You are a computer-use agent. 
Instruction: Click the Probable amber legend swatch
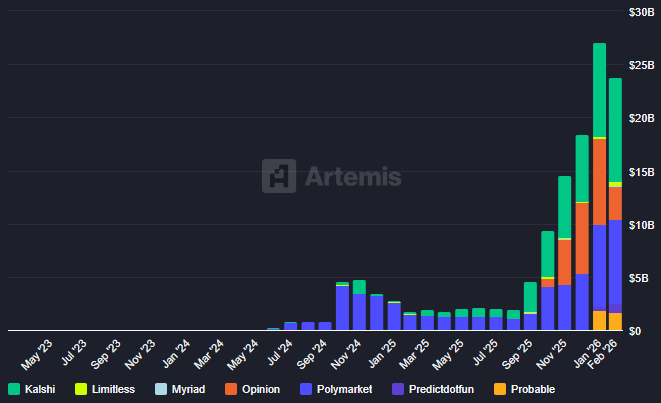500,389
